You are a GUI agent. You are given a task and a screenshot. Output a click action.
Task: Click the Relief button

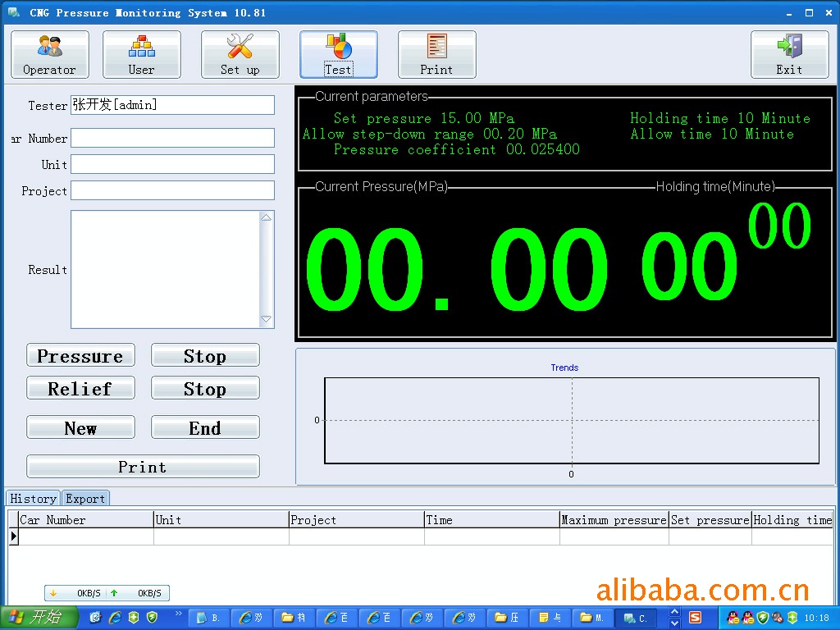(x=80, y=388)
